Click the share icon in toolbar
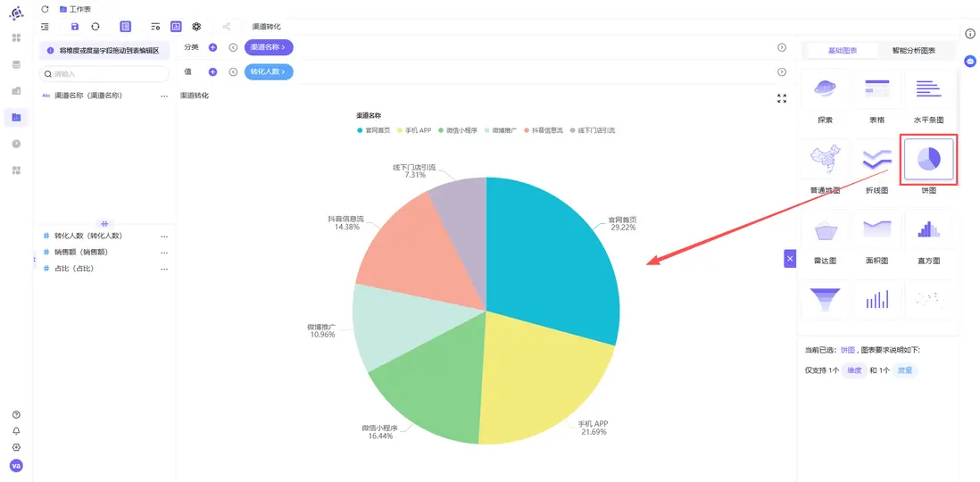Image resolution: width=980 pixels, height=482 pixels. (226, 27)
